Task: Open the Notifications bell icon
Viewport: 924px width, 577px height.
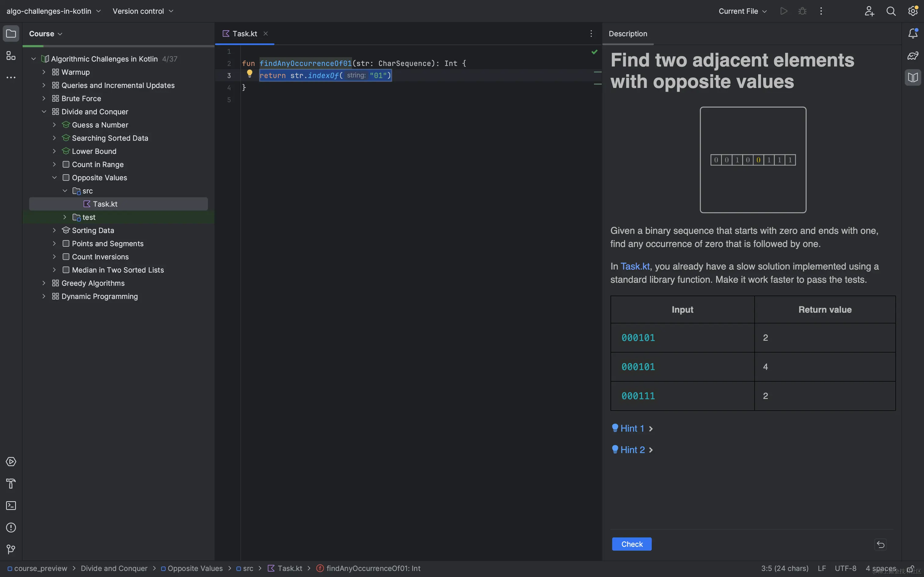Action: pos(913,34)
